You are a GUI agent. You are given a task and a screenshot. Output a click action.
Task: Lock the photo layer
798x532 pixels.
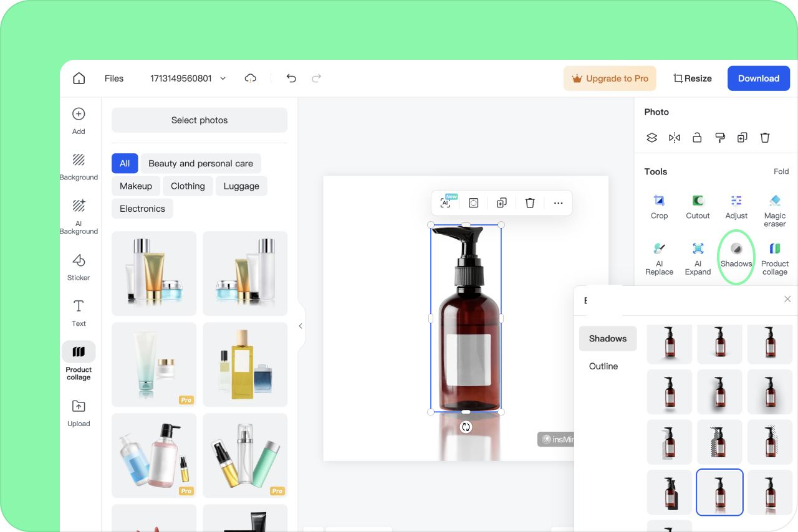tap(697, 138)
